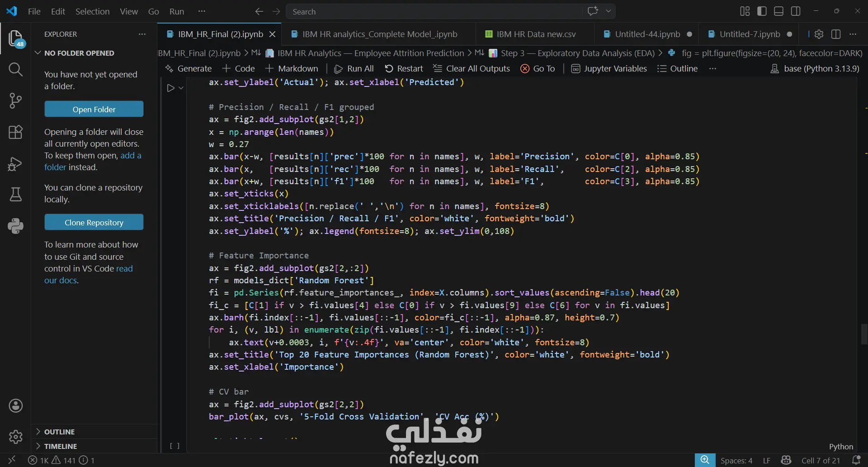Open Explorer views and more actions ellipsis

click(x=142, y=34)
